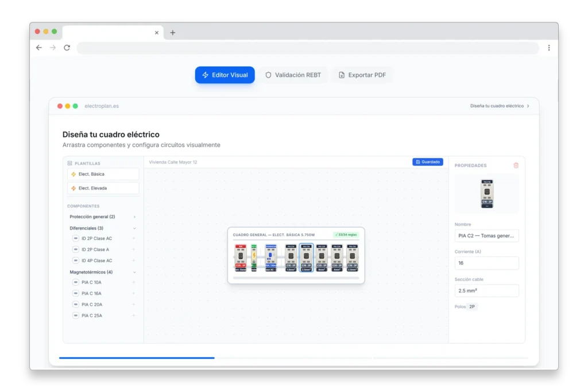Image resolution: width=588 pixels, height=392 pixels.
Task: Select the red IGA breaker in the panel
Action: (x=241, y=258)
